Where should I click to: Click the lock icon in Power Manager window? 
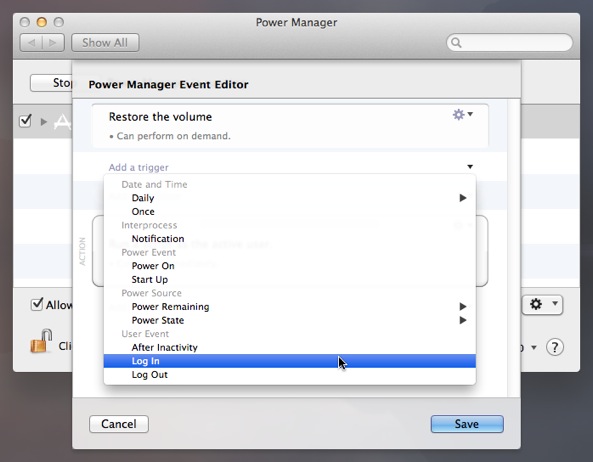click(x=41, y=341)
